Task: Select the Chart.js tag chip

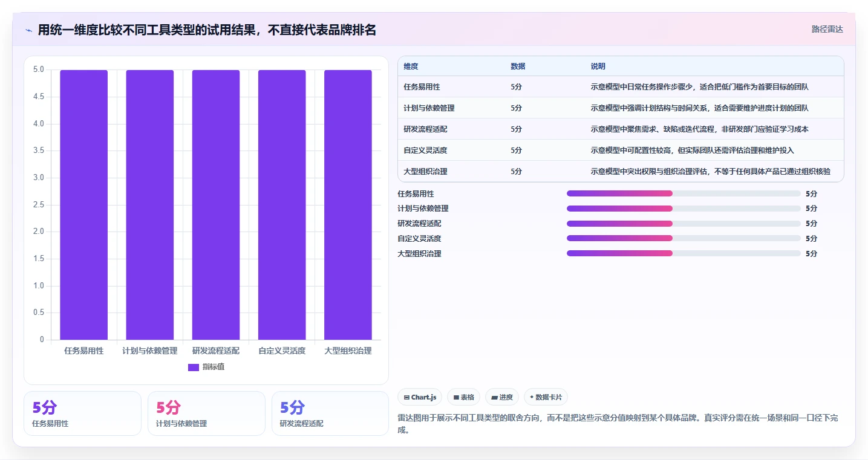Action: [420, 397]
